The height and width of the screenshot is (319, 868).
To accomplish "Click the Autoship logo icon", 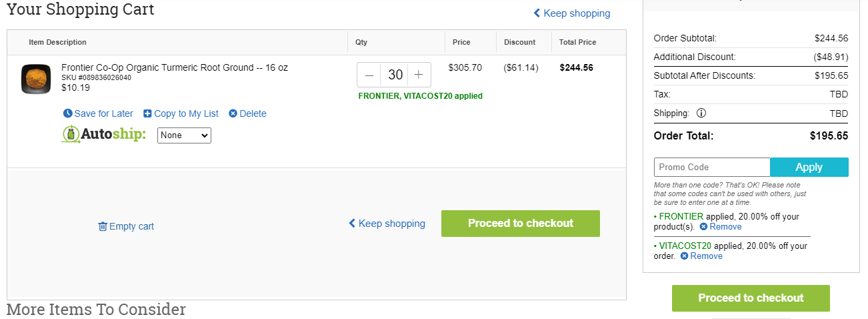I will (x=71, y=135).
